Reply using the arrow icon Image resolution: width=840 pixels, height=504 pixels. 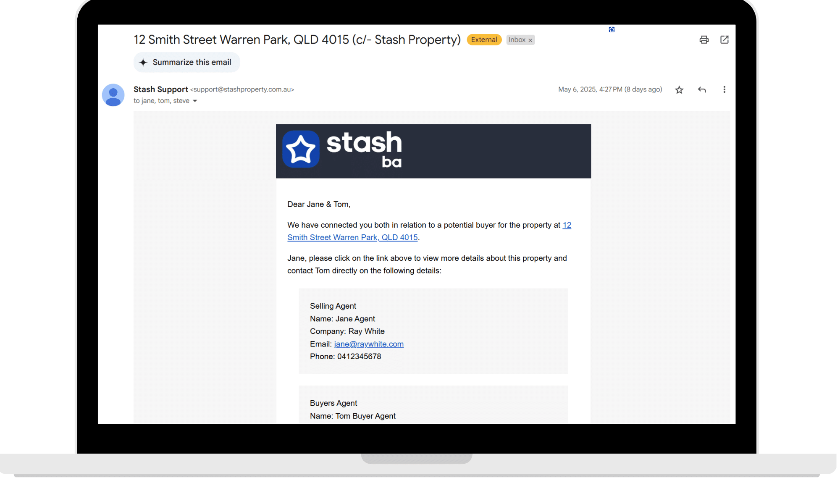coord(702,89)
